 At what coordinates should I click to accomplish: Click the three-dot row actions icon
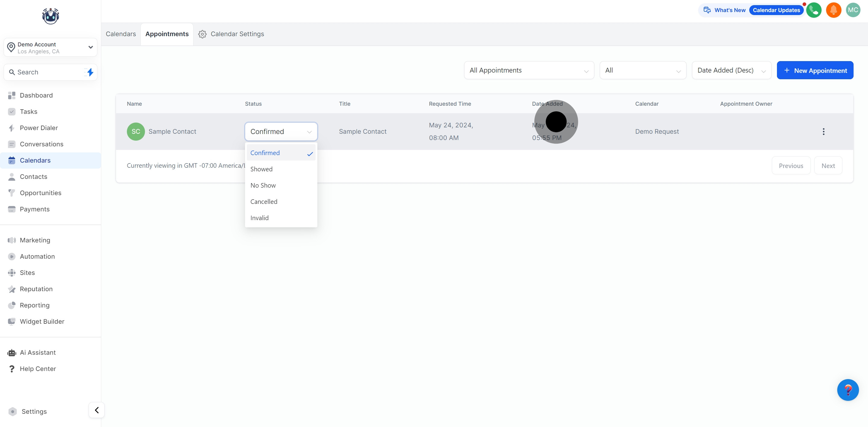point(823,132)
